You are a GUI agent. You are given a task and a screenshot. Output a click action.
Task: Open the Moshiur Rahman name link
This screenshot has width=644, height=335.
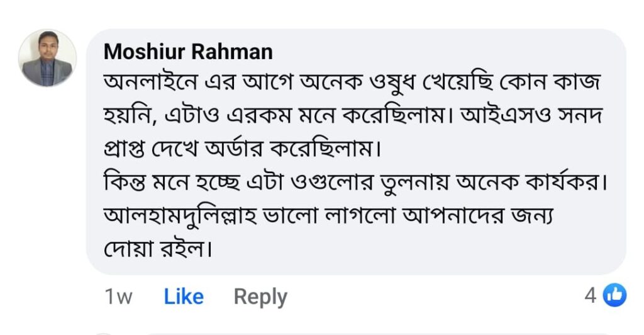(189, 52)
